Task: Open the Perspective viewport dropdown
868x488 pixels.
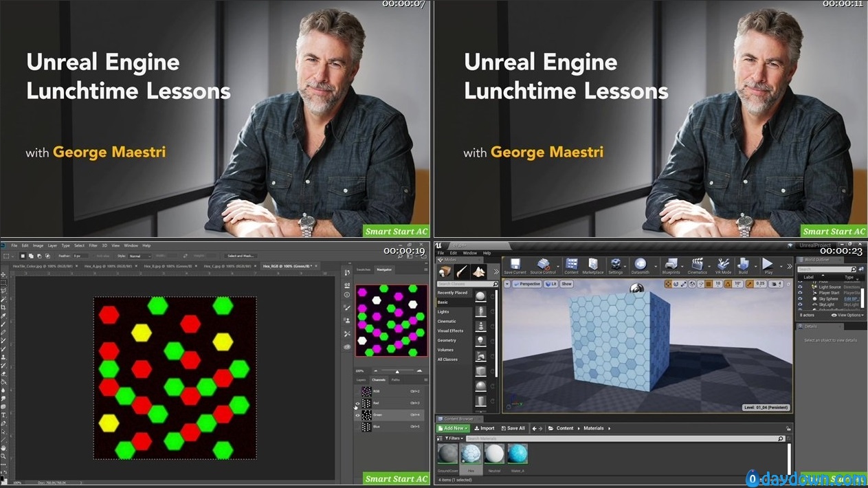Action: [527, 284]
